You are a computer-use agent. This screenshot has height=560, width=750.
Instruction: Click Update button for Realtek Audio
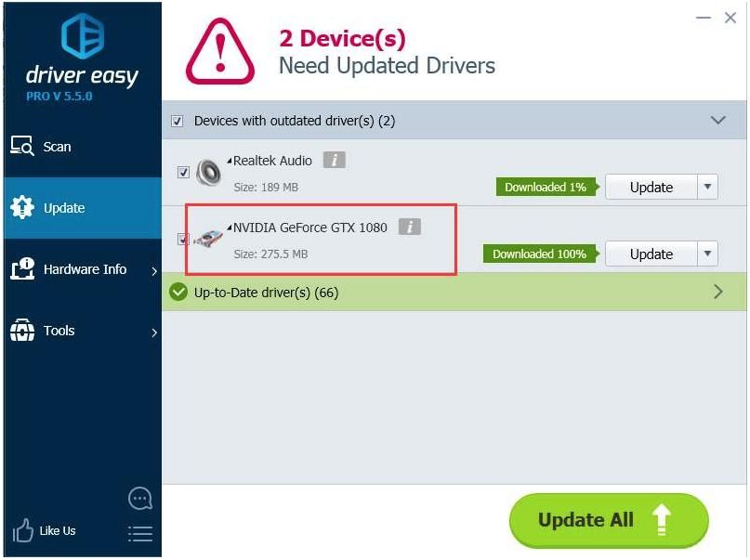pyautogui.click(x=651, y=187)
